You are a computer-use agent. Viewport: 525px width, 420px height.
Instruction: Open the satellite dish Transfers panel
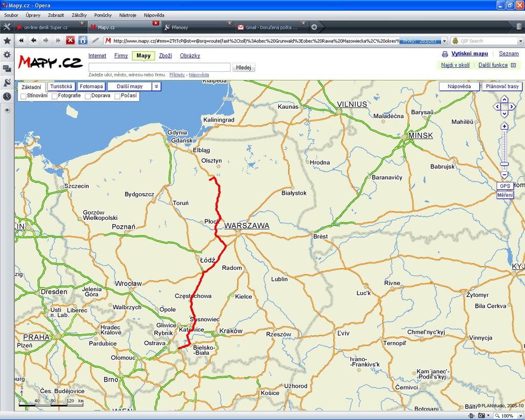pos(7,83)
